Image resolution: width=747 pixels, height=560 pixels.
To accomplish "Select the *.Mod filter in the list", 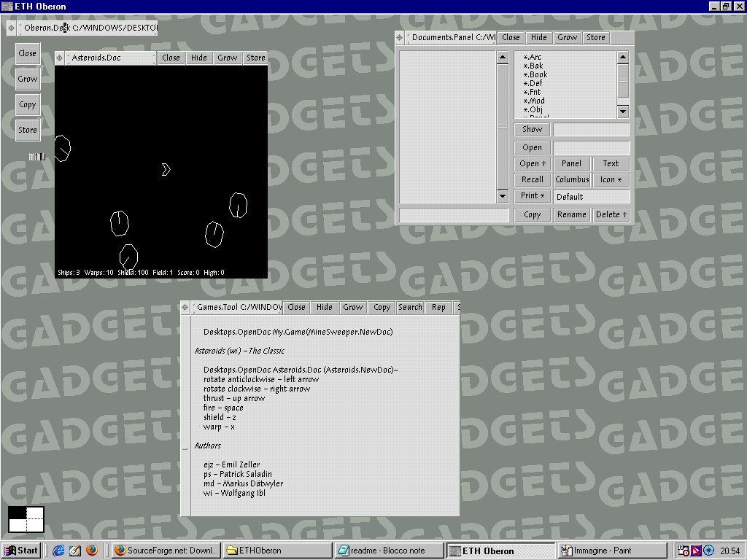I will [x=534, y=101].
